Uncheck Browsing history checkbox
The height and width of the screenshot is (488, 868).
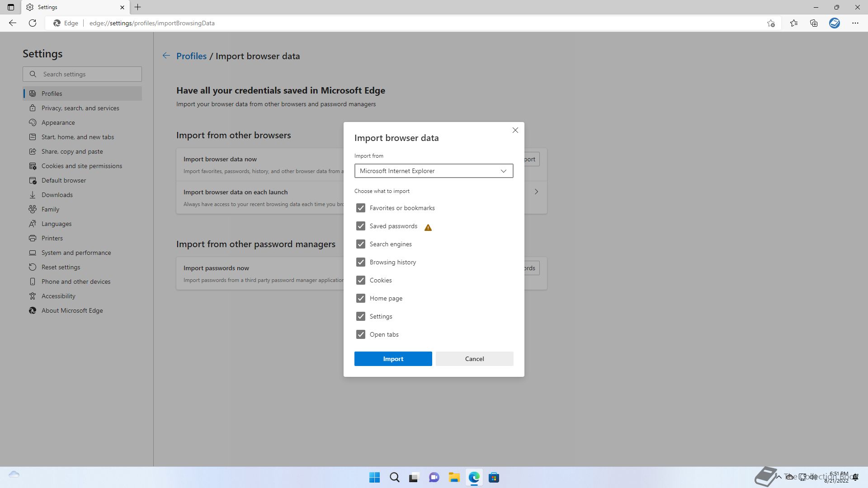[x=361, y=262]
